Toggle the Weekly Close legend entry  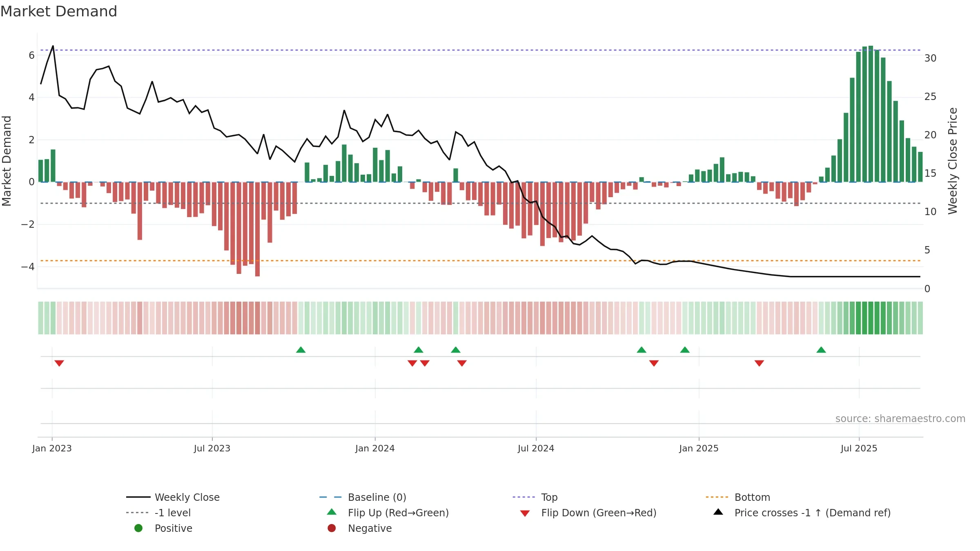(173, 497)
